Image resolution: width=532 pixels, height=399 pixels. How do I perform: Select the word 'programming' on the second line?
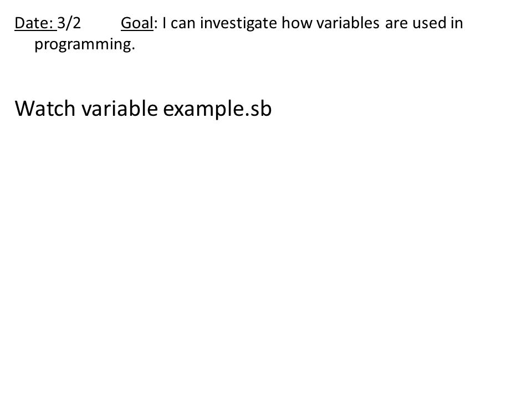[83, 45]
